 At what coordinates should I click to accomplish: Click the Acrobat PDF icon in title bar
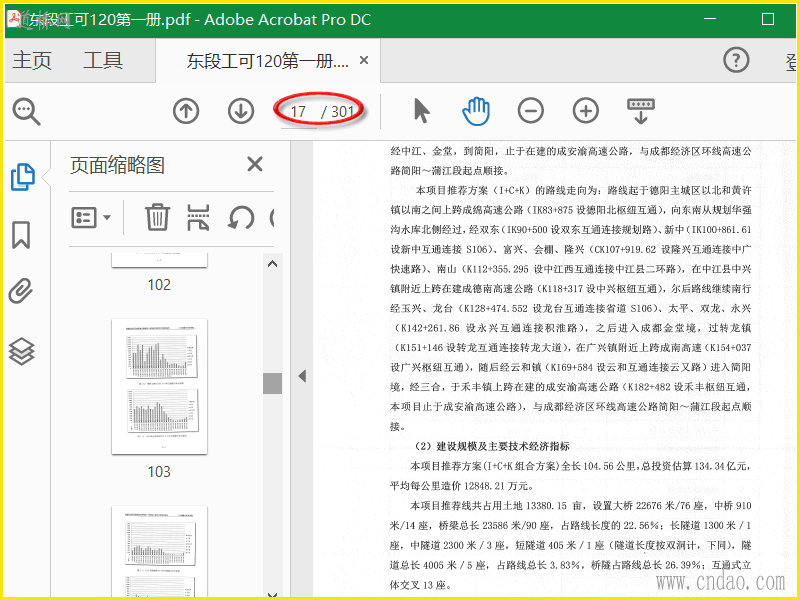click(15, 19)
